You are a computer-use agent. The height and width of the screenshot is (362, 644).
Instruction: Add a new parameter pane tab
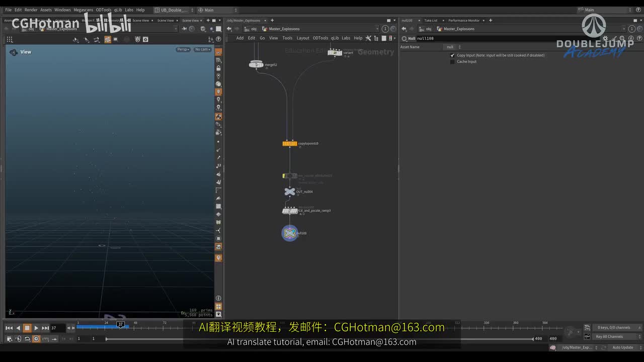pyautogui.click(x=491, y=21)
